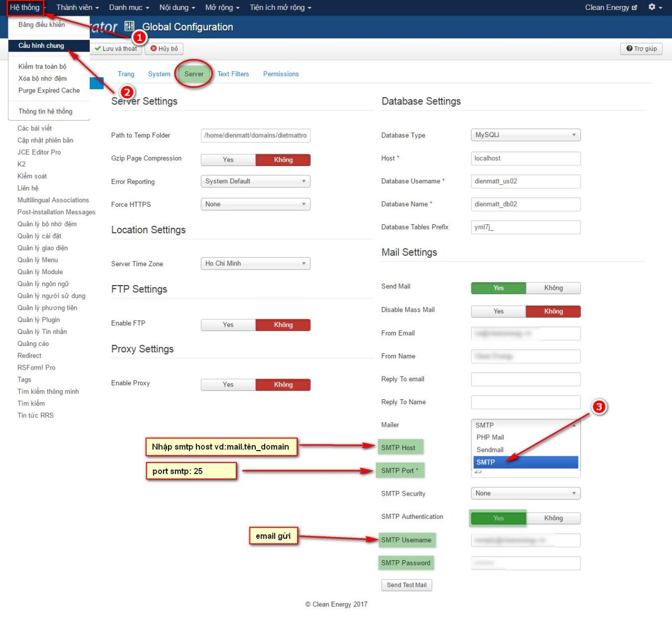Viewport: 672px width, 638px height.
Task: Click the Send Test Mail button
Action: pos(407,585)
